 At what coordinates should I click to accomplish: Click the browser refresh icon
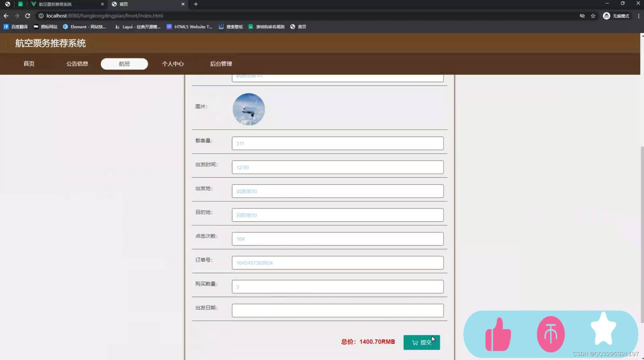(x=28, y=15)
